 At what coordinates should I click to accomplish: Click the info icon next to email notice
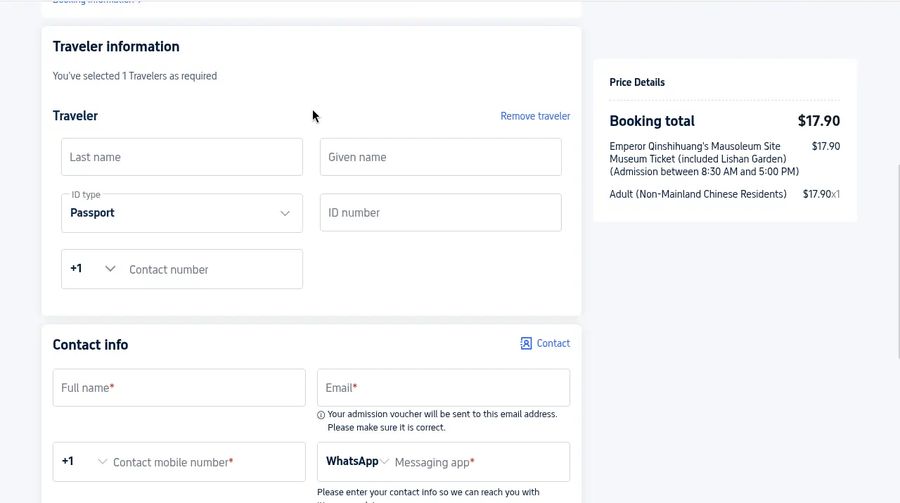coord(321,415)
